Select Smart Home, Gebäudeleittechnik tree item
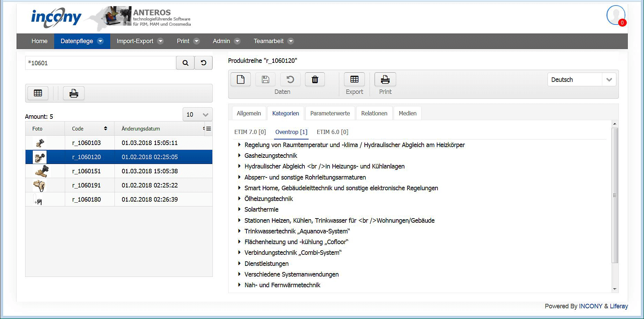Viewport: 644px width, 319px height. pos(341,188)
